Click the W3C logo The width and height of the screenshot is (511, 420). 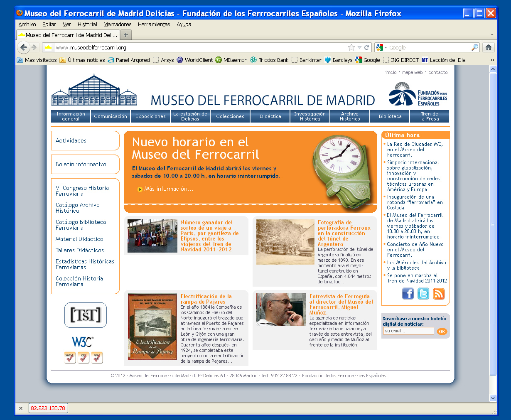click(82, 342)
